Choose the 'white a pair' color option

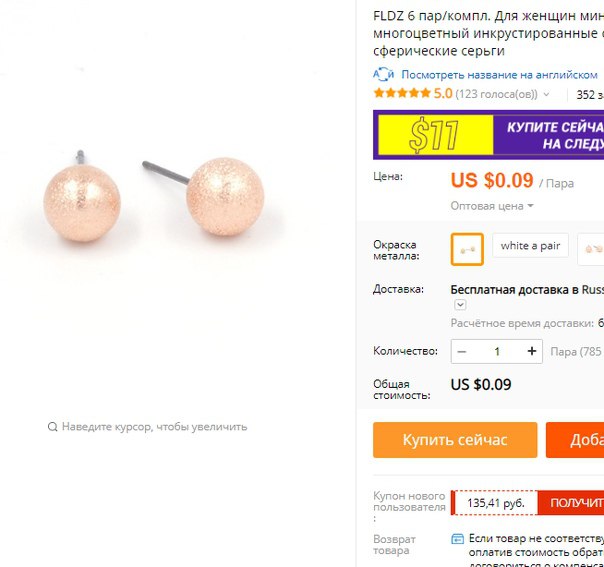pyautogui.click(x=530, y=245)
